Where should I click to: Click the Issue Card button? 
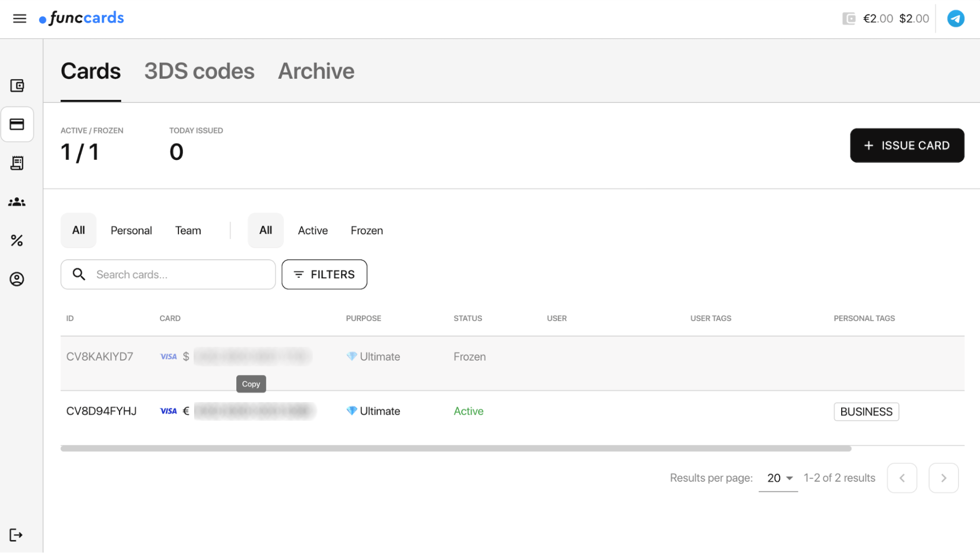point(907,145)
